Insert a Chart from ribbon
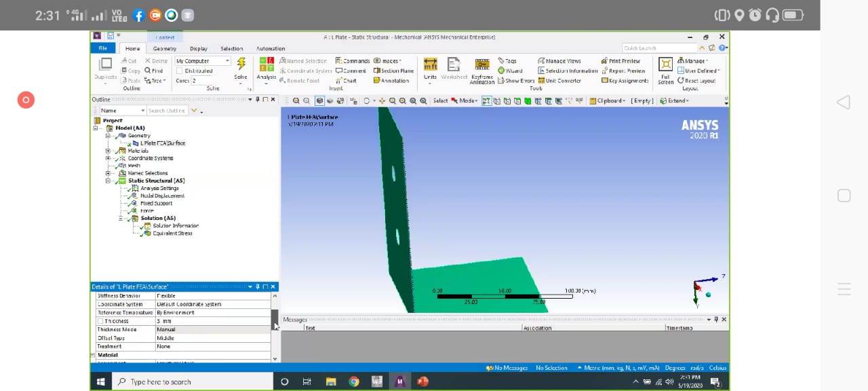The width and height of the screenshot is (868, 391). coord(346,81)
